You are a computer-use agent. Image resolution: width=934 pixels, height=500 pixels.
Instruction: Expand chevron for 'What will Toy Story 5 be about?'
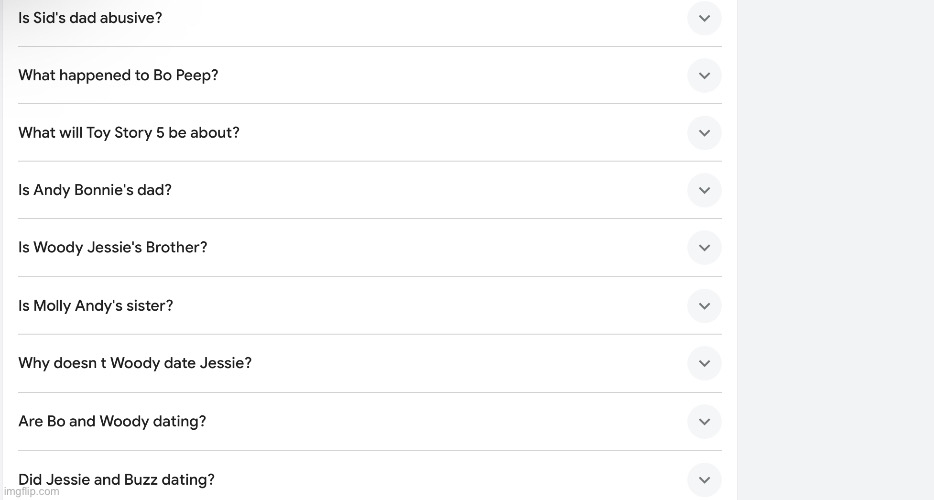coord(704,133)
